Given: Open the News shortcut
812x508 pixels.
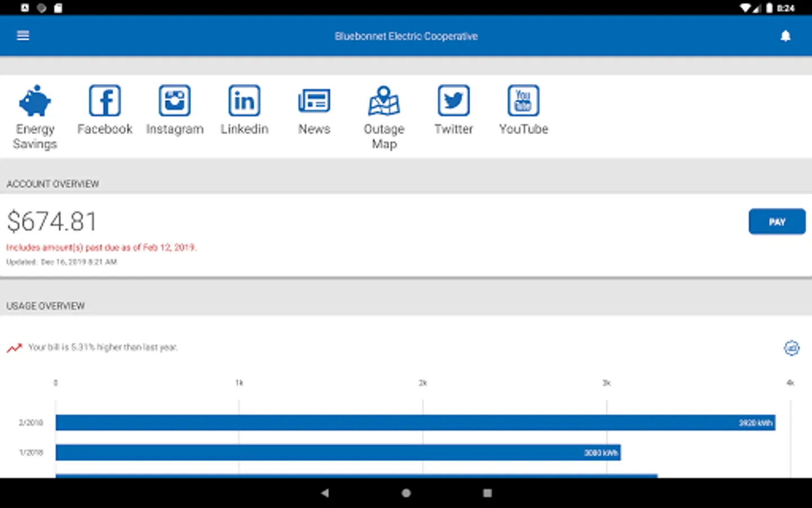Looking at the screenshot, I should point(314,111).
